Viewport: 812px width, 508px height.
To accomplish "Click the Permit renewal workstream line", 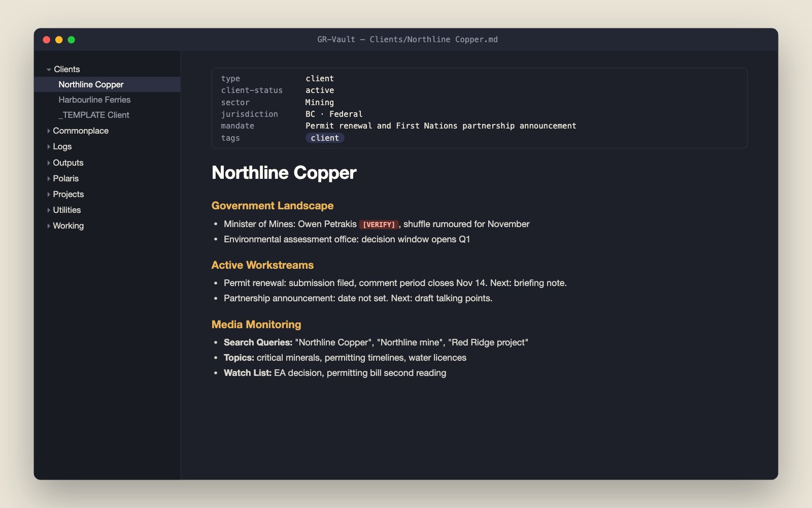I will point(395,283).
